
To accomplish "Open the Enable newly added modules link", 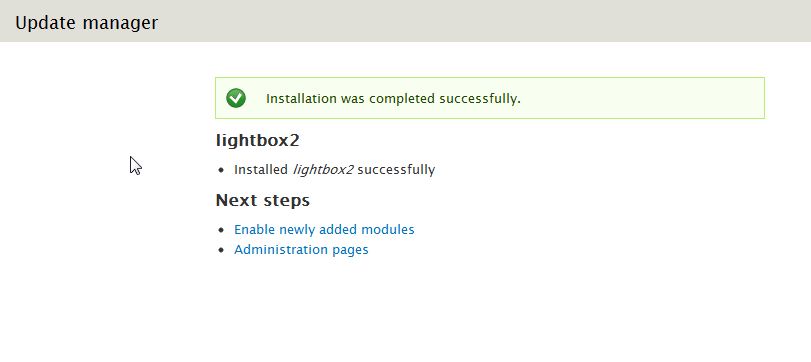I will 324,230.
